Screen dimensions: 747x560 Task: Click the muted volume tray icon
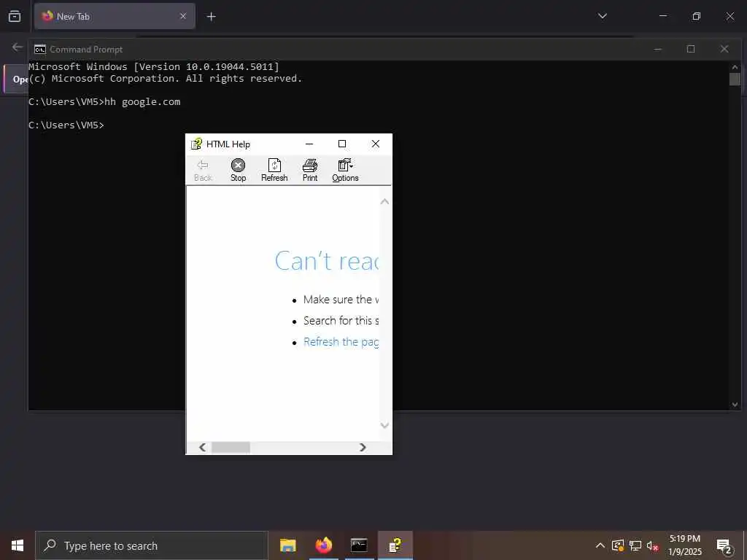click(652, 545)
